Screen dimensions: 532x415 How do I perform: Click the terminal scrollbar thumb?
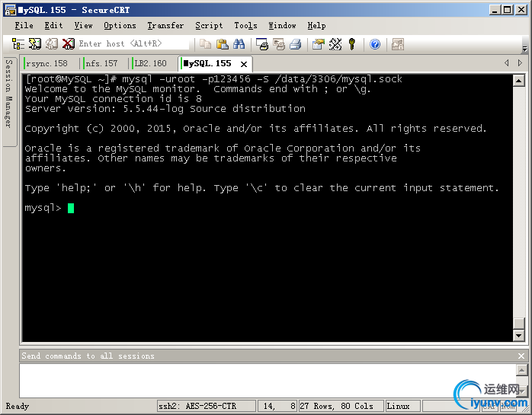519,324
